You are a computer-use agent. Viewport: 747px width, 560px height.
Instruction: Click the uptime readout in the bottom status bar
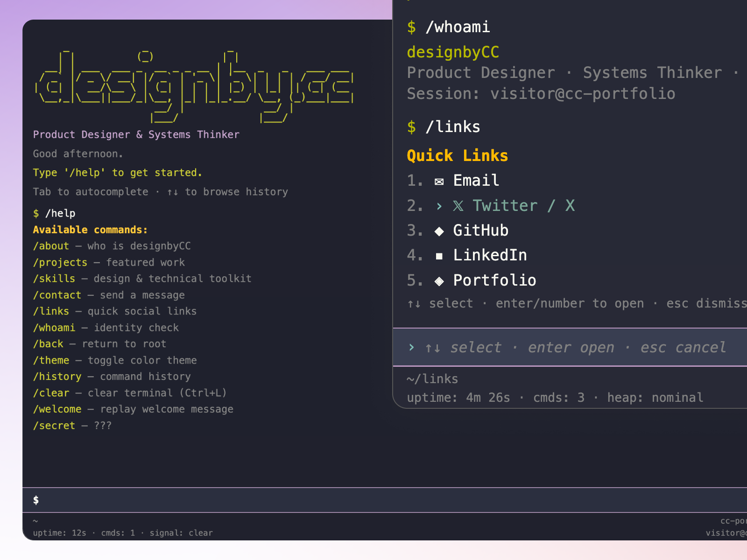coord(60,532)
